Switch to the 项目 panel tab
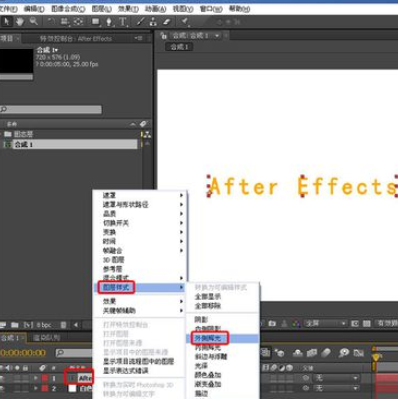The width and height of the screenshot is (398, 400). [x=7, y=39]
